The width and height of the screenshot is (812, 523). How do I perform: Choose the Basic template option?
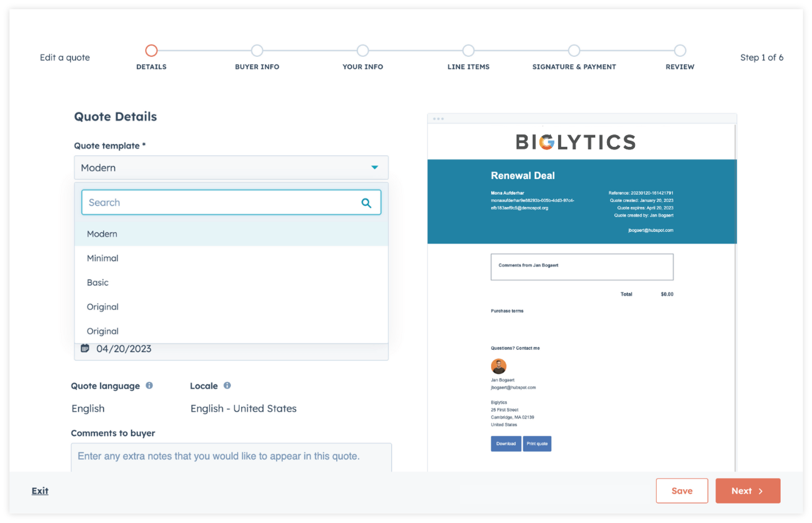click(x=98, y=282)
